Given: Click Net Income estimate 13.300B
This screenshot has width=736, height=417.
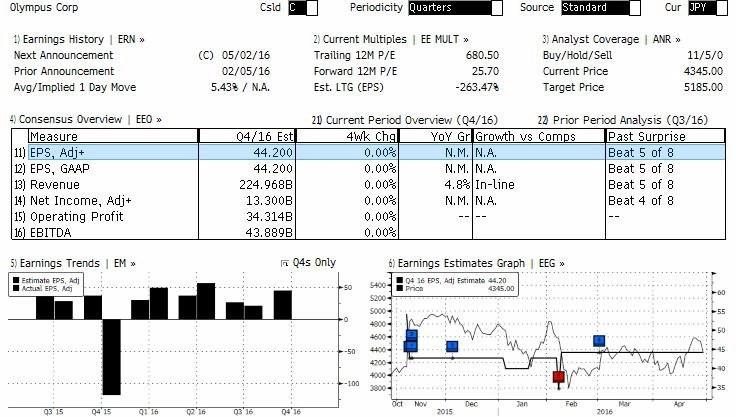Looking at the screenshot, I should (x=269, y=201).
